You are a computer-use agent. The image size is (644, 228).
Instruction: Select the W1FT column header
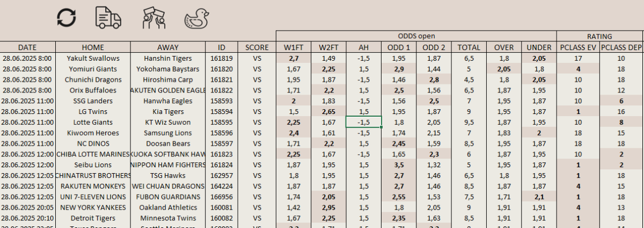(x=294, y=47)
